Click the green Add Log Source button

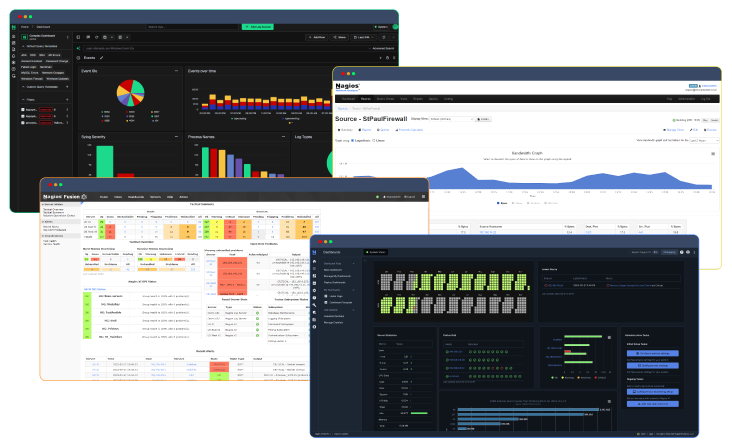tap(258, 27)
